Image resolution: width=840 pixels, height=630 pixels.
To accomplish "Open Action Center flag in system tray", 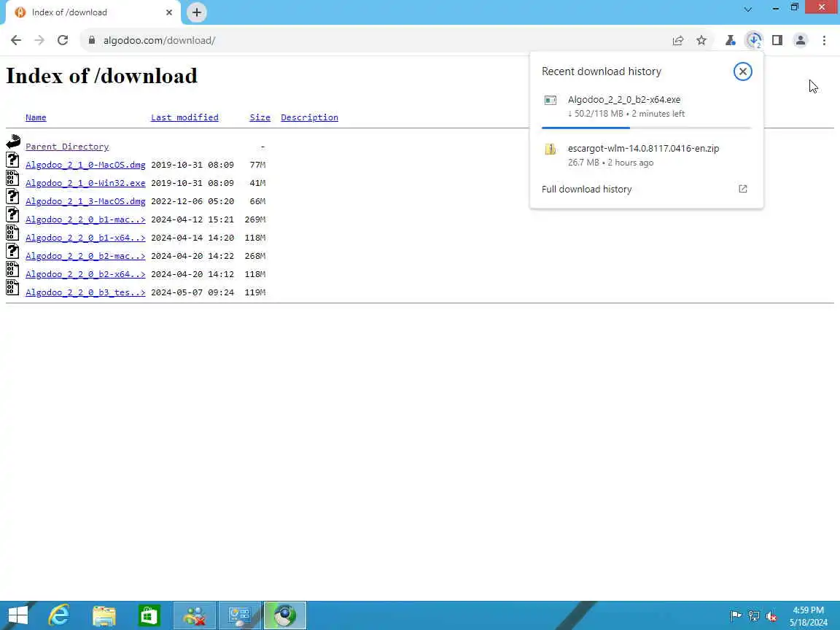I will (x=736, y=616).
